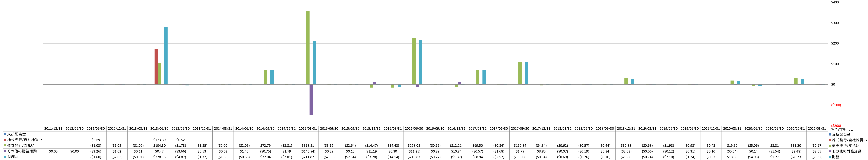Select the $358.81 cell in the table
The image size is (868, 160).
coord(308,146)
